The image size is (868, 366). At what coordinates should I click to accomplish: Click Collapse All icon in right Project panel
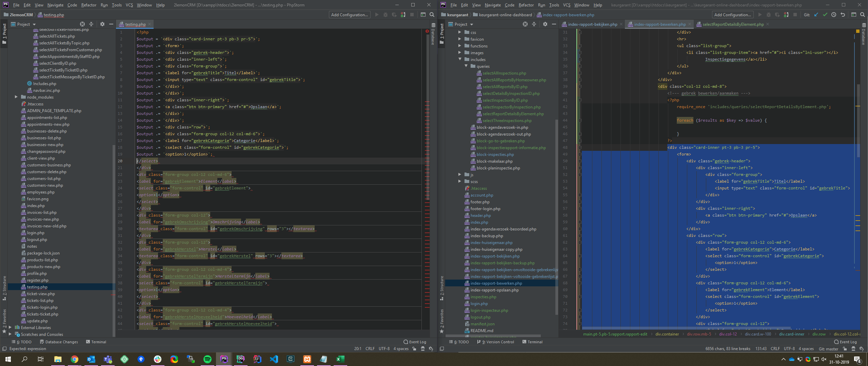pos(534,24)
